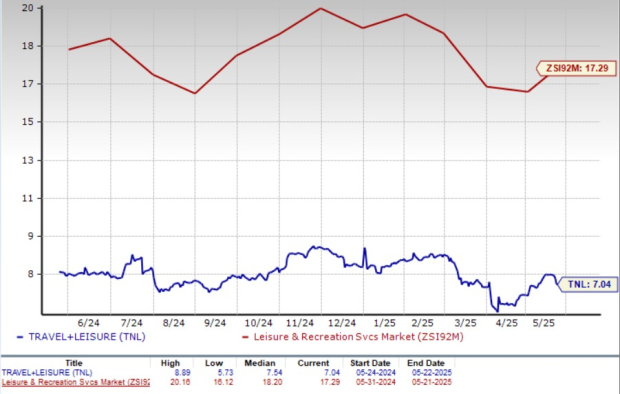Click ZSI92M start date 05-31-2024

376,383
